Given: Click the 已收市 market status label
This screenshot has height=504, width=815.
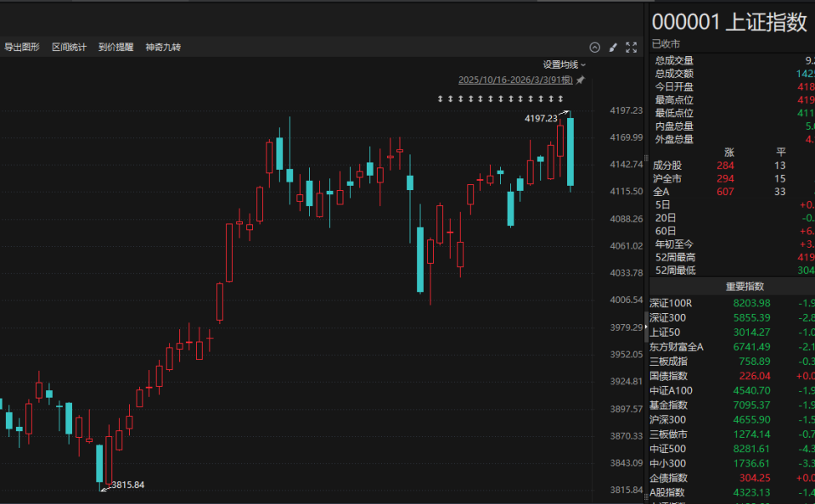Looking at the screenshot, I should [x=666, y=44].
